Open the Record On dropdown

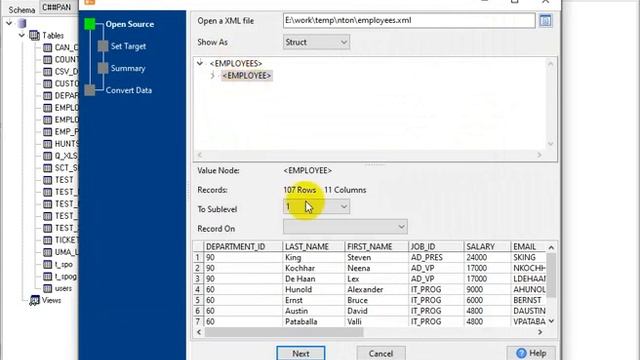pos(345,227)
